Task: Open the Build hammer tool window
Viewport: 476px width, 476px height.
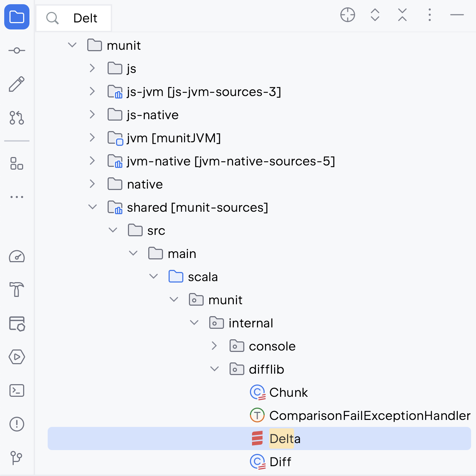Action: 17,290
